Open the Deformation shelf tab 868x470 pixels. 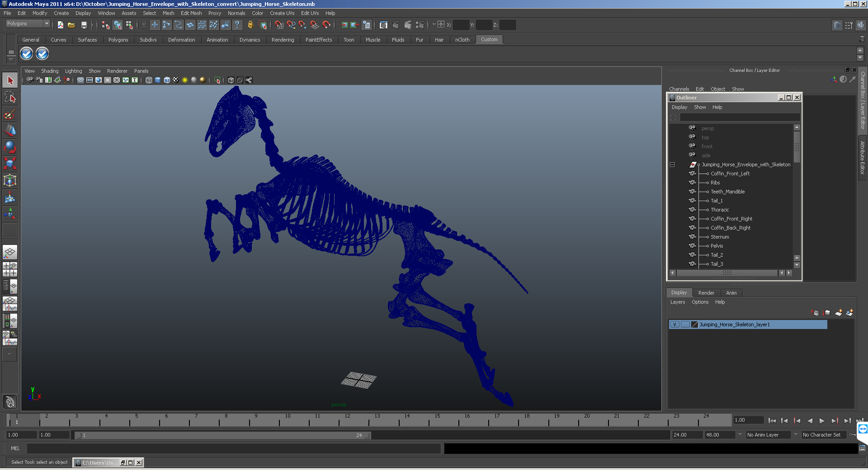[181, 40]
